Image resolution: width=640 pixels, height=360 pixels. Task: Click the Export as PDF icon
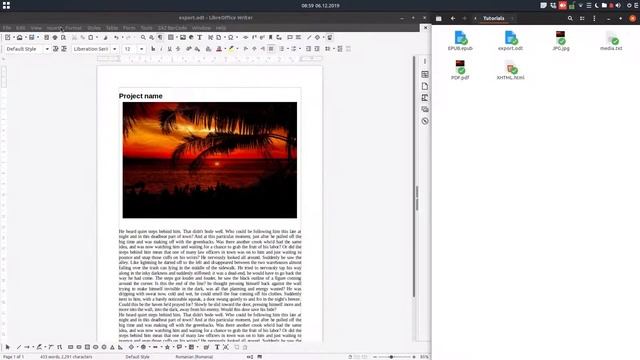pyautogui.click(x=47, y=38)
